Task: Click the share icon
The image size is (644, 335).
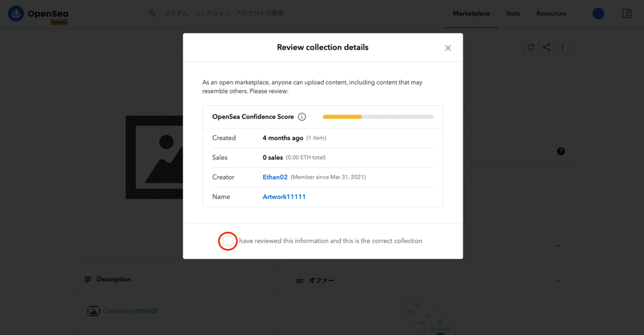Action: [546, 47]
